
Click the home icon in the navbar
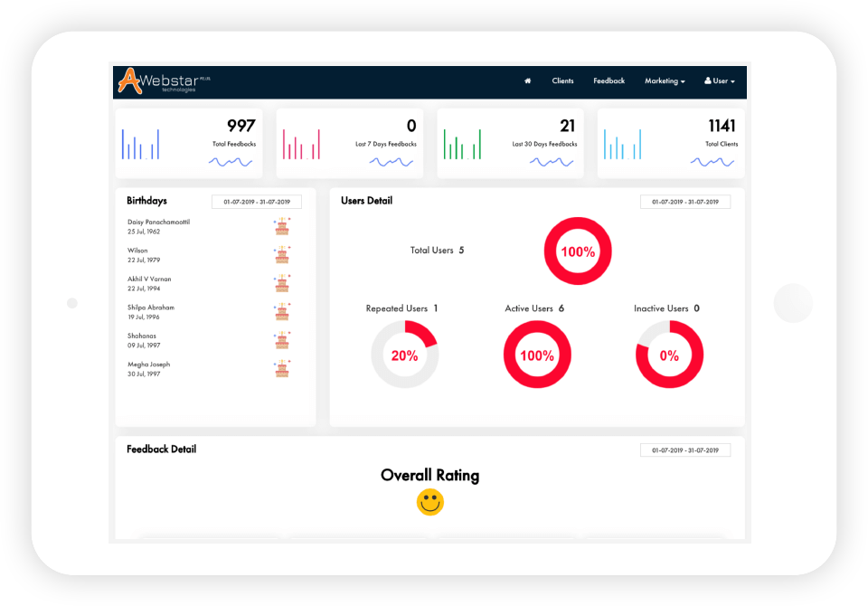[527, 80]
